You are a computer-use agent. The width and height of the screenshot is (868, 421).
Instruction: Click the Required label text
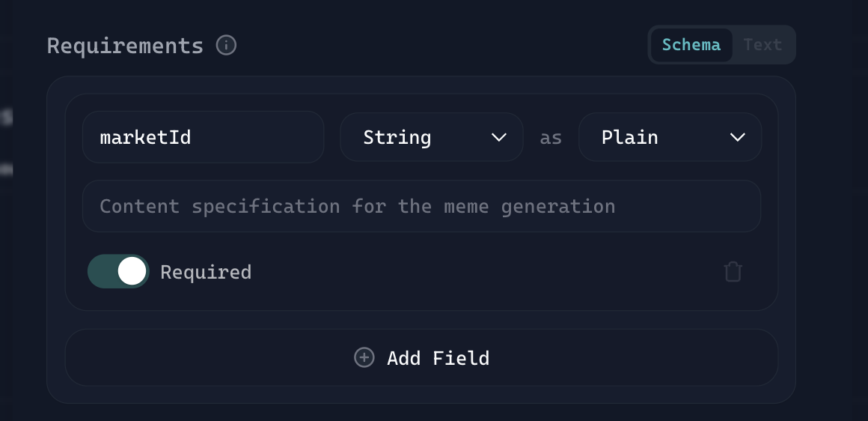coord(206,272)
